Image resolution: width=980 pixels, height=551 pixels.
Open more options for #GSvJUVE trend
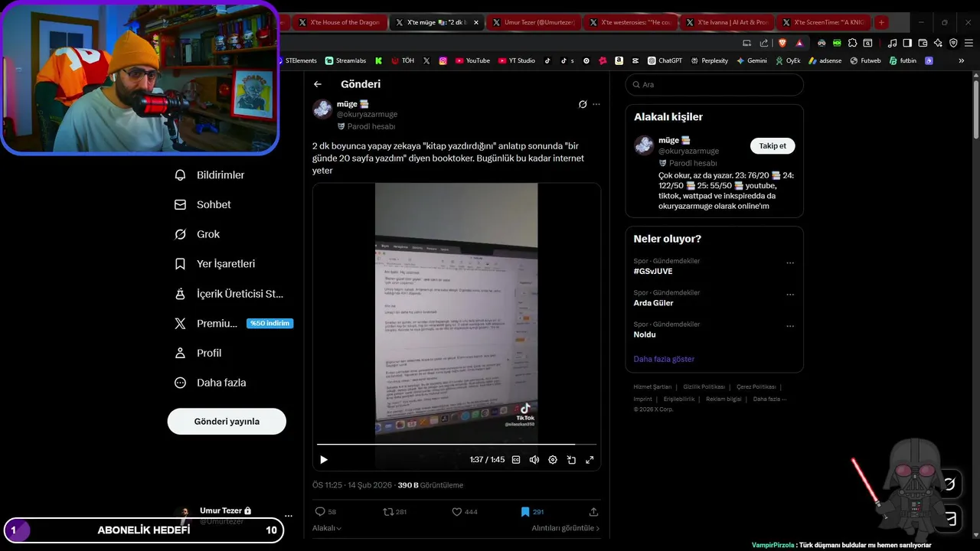point(790,263)
